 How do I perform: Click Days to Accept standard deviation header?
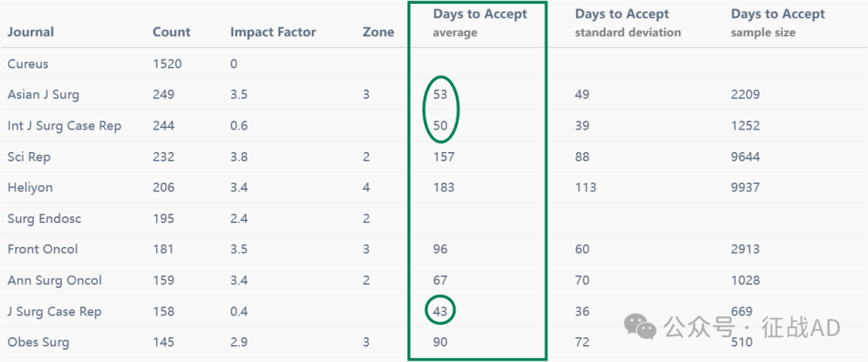coord(628,23)
